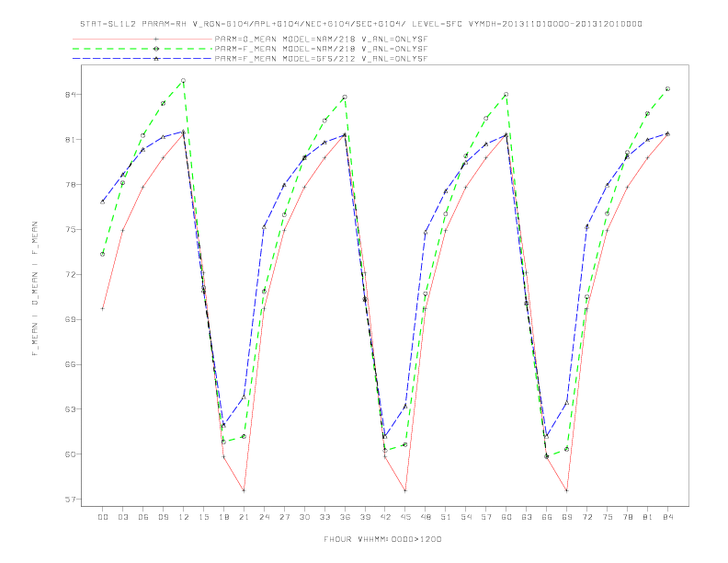Click the blue triangle point at forecast hour 00
The height and width of the screenshot is (563, 728).
click(x=103, y=202)
